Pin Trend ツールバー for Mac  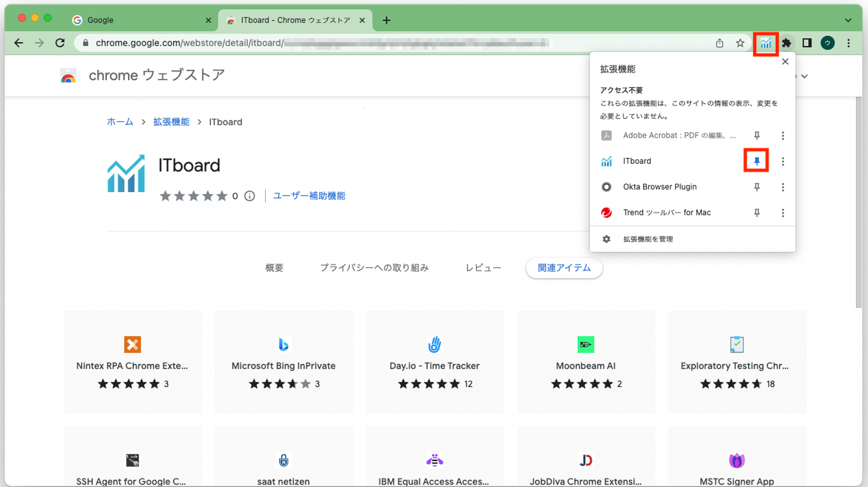(756, 213)
